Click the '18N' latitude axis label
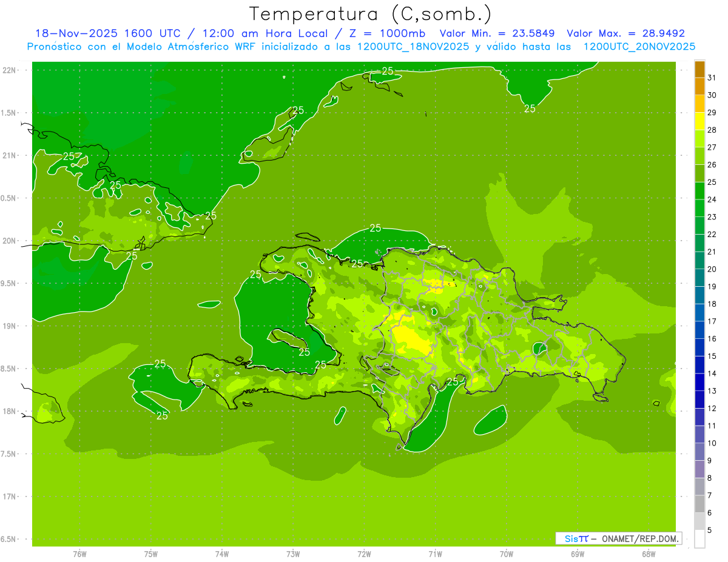Viewport: 728px width, 562px height. [x=10, y=411]
